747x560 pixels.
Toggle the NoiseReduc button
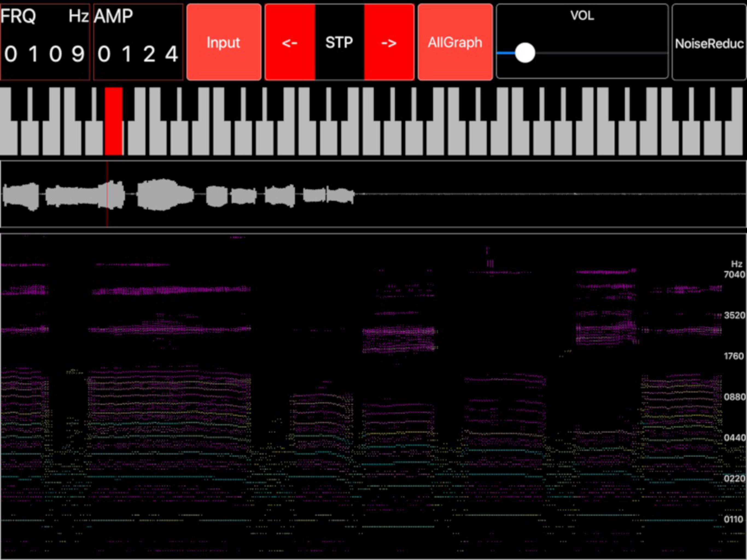pos(709,42)
